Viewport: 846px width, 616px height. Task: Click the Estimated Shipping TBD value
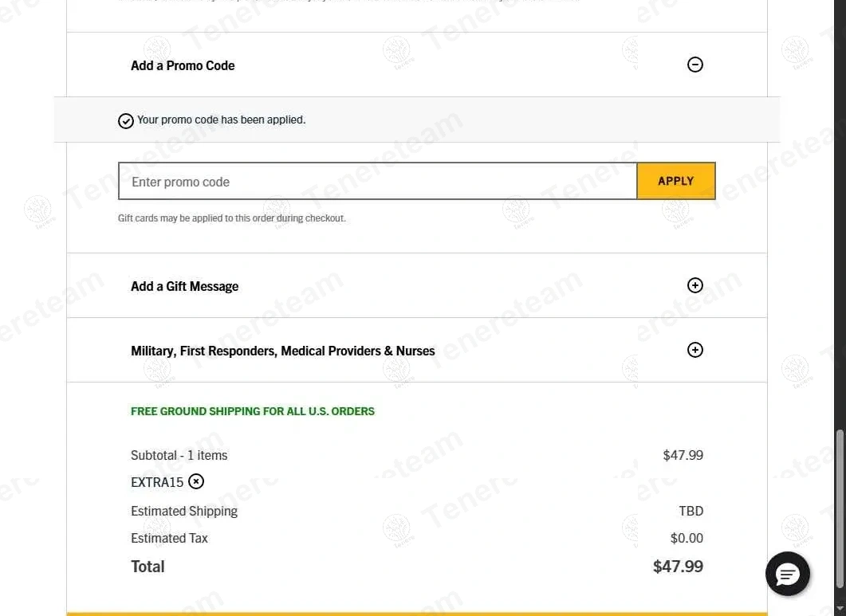tap(691, 511)
